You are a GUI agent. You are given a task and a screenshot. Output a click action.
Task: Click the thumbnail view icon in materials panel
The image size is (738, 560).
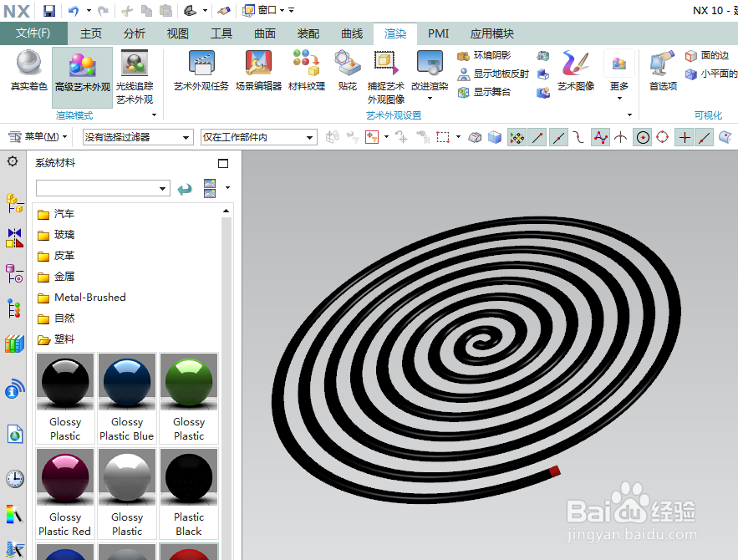coord(210,188)
